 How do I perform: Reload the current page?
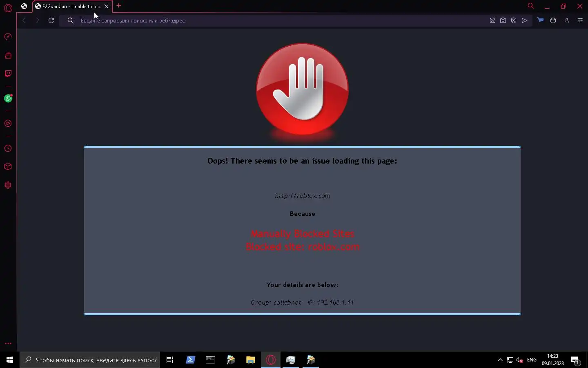click(51, 20)
